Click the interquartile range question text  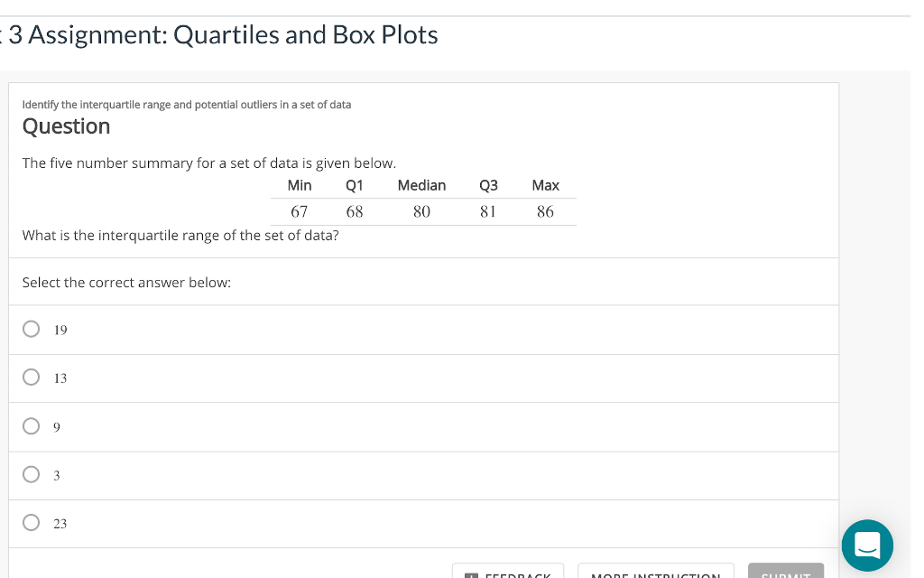point(180,235)
